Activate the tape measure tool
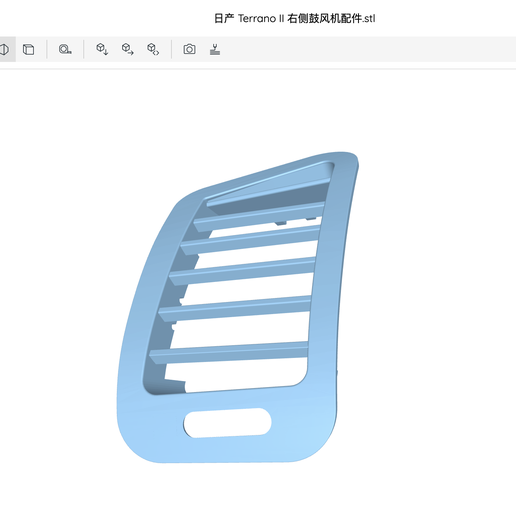Image resolution: width=516 pixels, height=516 pixels. (65, 49)
